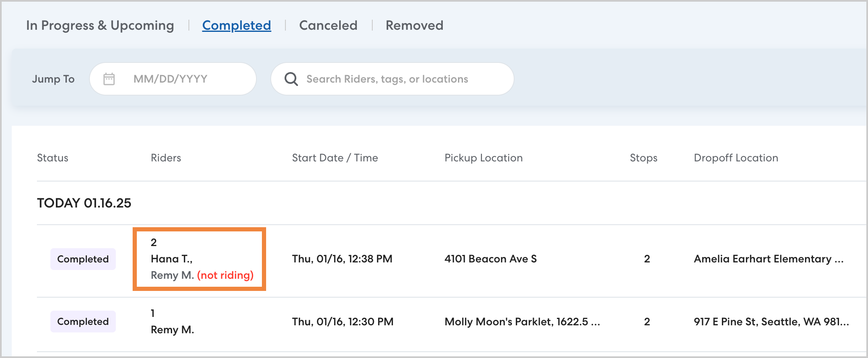The width and height of the screenshot is (868, 358).
Task: Go to the Removed tab
Action: pos(414,26)
